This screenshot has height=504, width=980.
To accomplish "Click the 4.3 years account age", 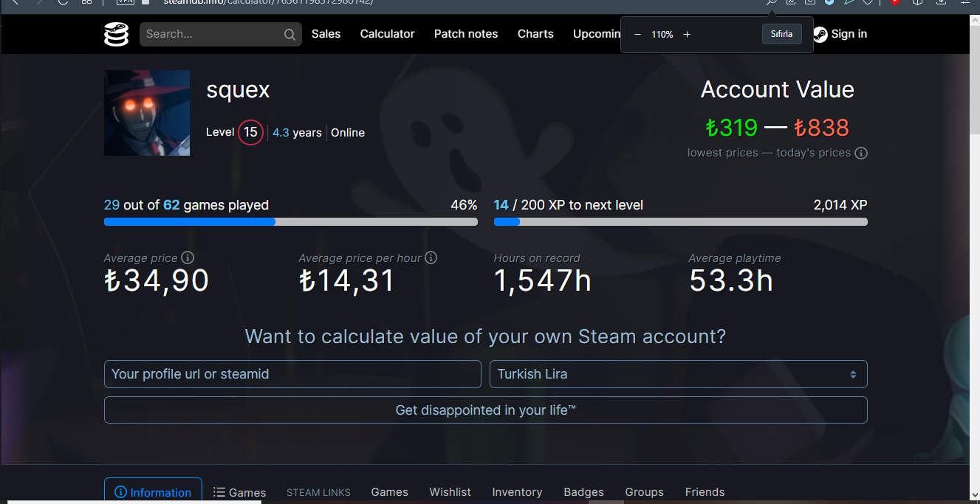I will pyautogui.click(x=297, y=133).
